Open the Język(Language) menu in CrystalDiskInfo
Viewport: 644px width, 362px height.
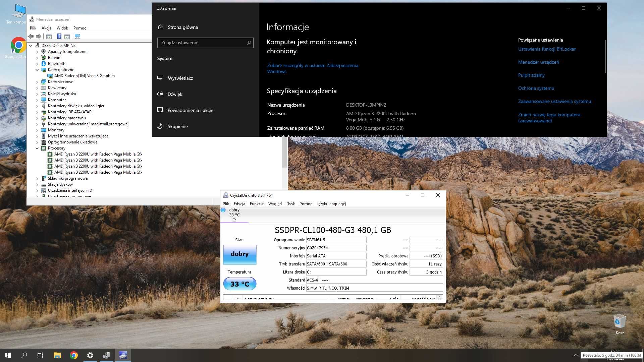331,204
